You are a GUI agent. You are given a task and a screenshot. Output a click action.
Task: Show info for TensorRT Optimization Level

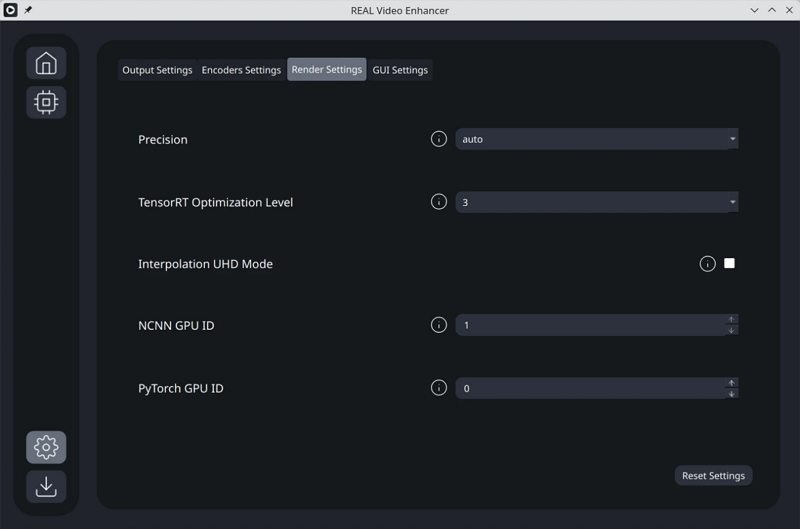(x=439, y=201)
